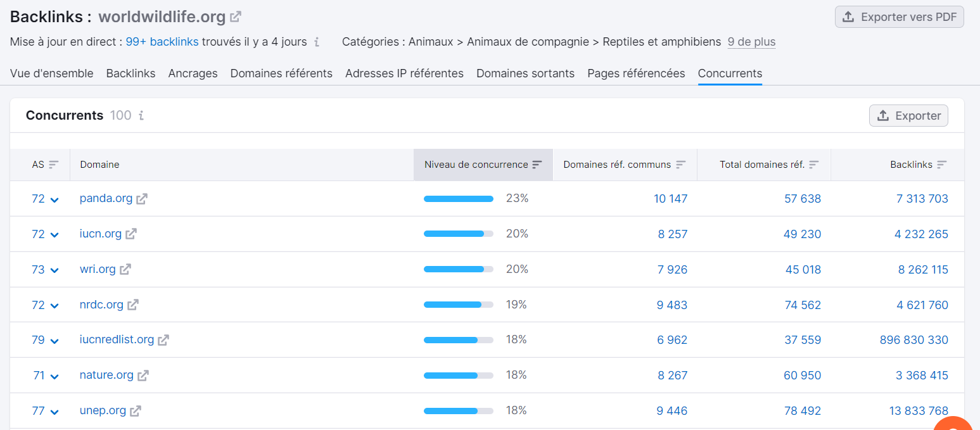This screenshot has height=430, width=980.
Task: Open the Domaines référents tab
Action: pos(281,73)
